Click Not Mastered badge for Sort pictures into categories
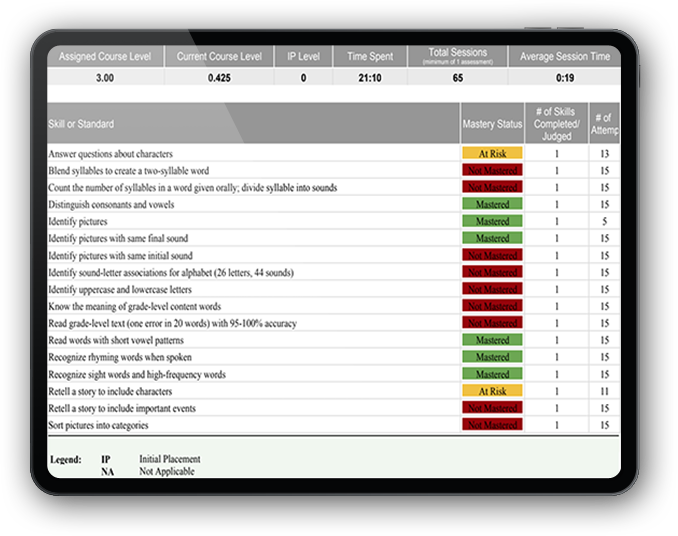 pyautogui.click(x=492, y=425)
